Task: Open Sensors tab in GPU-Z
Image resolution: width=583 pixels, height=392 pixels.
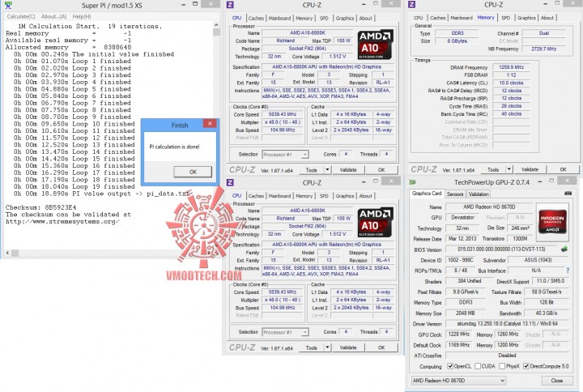Action: coord(455,194)
